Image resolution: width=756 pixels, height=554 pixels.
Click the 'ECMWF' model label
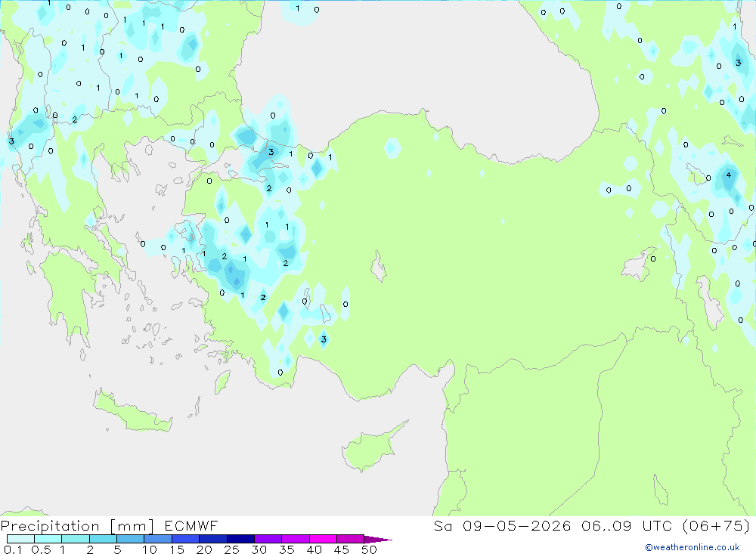pos(191,525)
